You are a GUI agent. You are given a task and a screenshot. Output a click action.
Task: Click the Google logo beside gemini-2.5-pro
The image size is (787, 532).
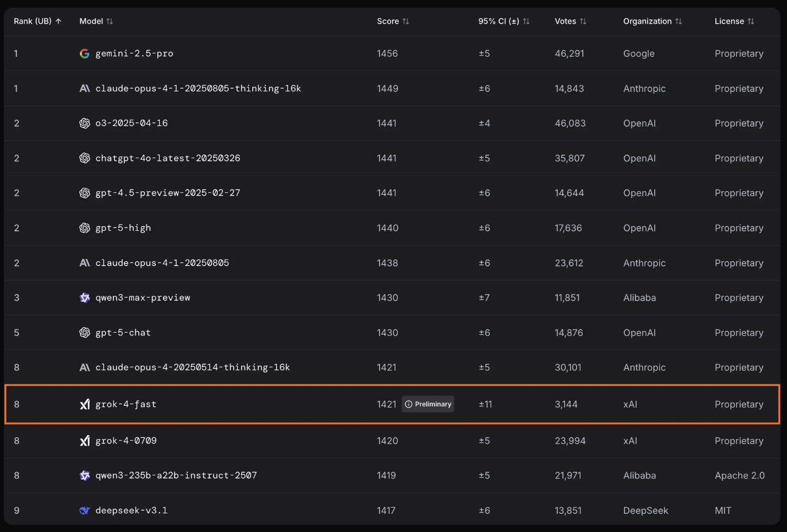pos(84,53)
